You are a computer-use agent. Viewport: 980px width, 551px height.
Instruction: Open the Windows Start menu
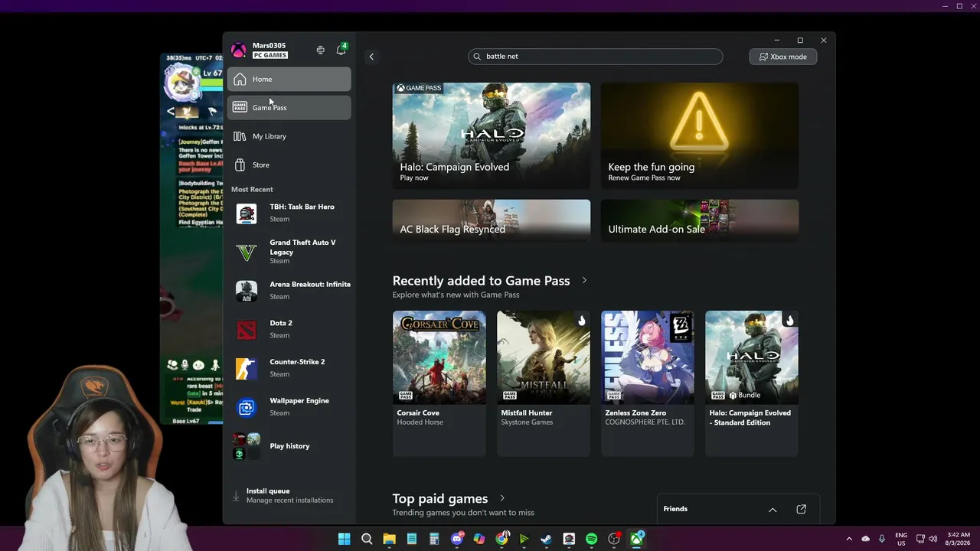click(x=344, y=539)
